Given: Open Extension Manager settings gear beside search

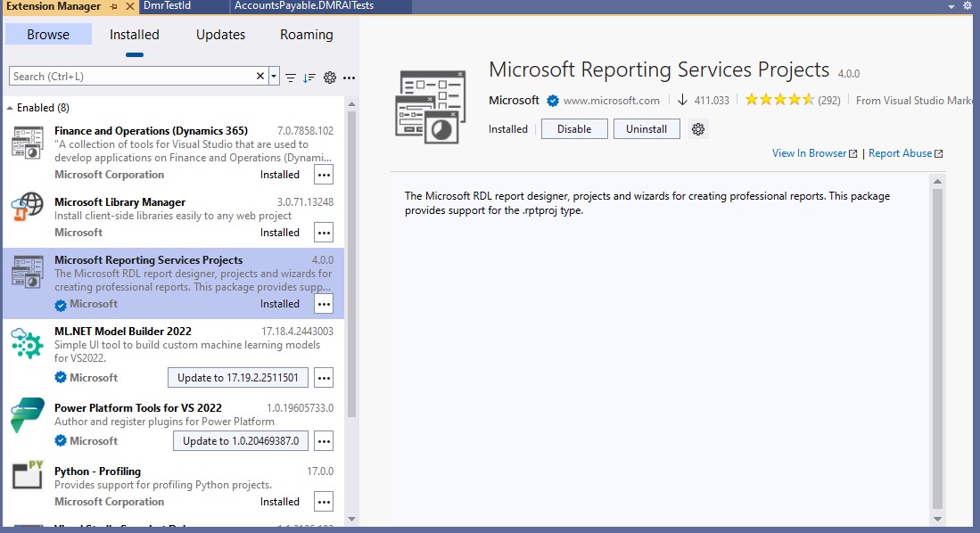Looking at the screenshot, I should pyautogui.click(x=330, y=78).
